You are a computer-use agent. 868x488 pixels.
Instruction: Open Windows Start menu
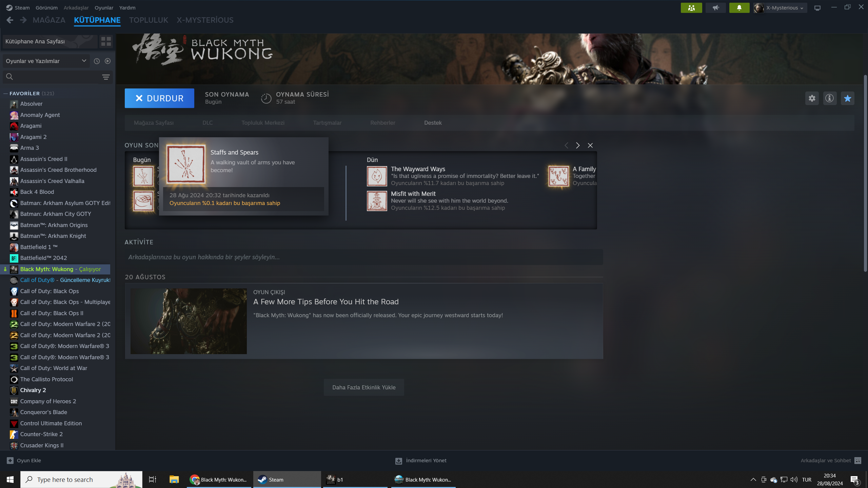10,480
